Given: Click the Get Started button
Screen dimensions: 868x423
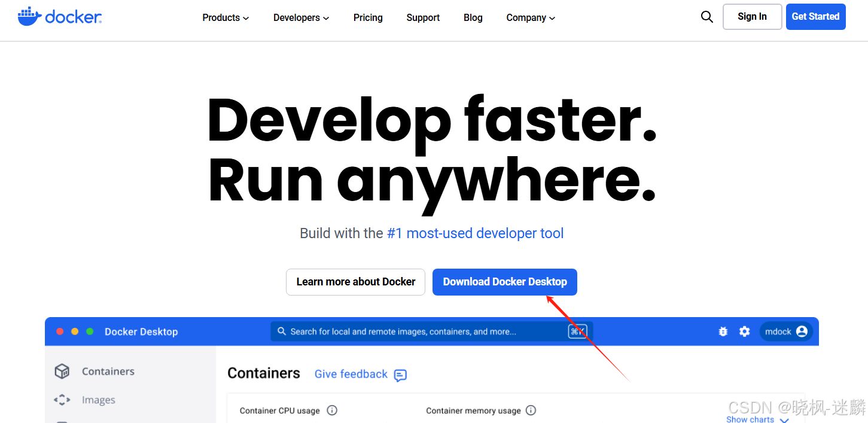Looking at the screenshot, I should click(x=815, y=17).
